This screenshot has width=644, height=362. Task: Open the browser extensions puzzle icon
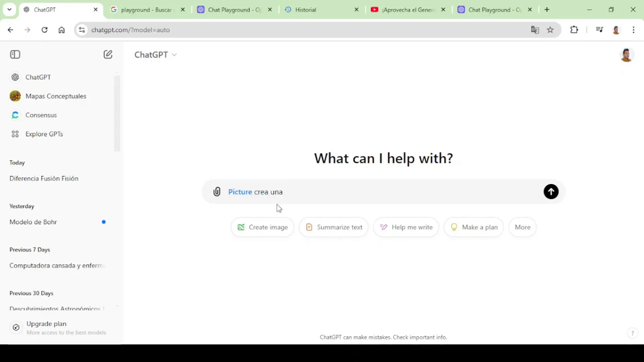pyautogui.click(x=574, y=30)
